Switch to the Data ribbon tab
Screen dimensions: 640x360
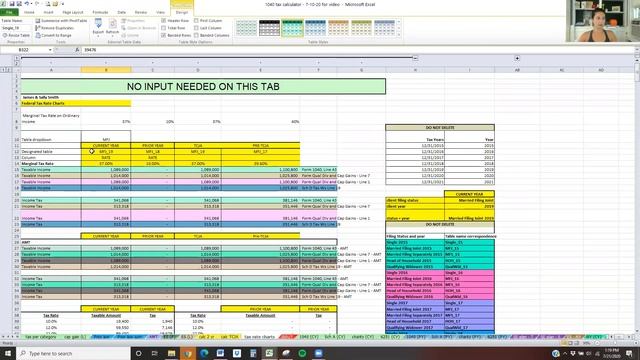122,12
